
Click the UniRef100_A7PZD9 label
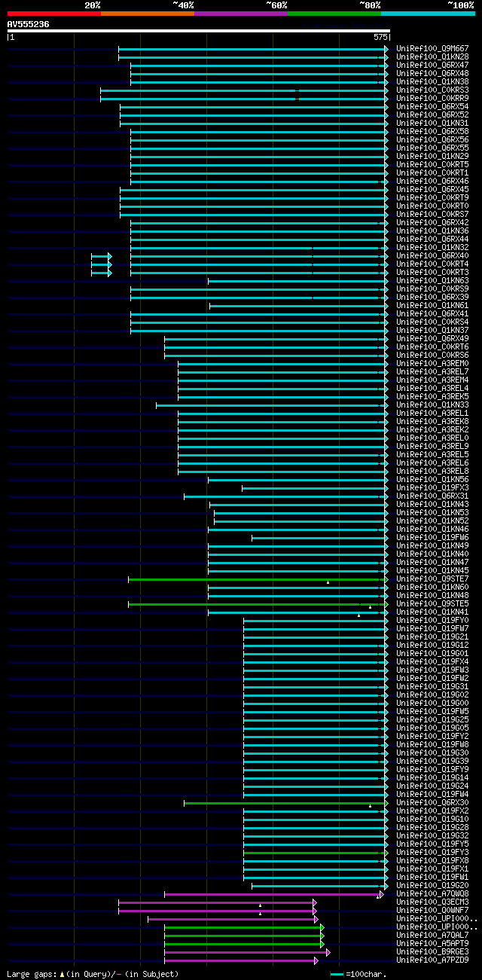432,960
